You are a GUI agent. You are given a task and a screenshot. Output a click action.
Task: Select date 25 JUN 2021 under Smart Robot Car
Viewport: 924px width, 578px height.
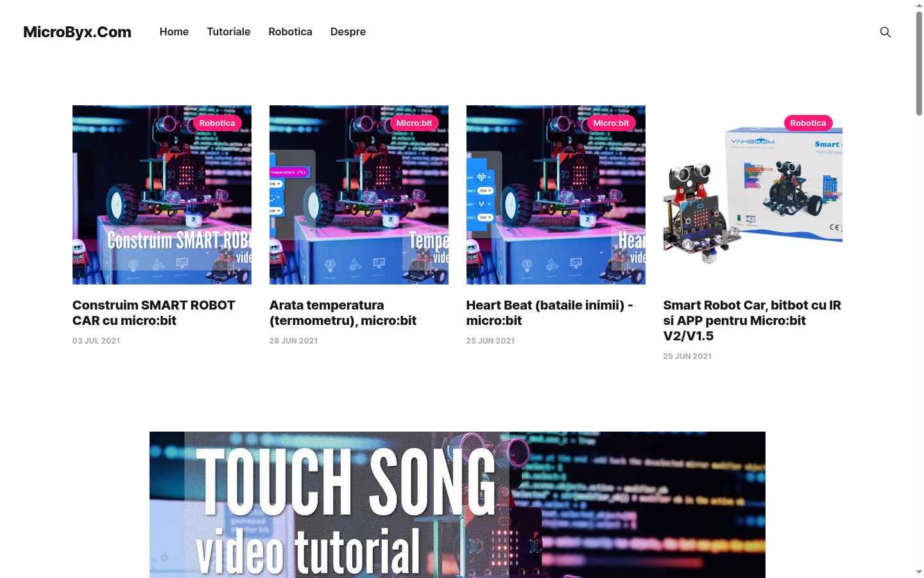pos(687,356)
